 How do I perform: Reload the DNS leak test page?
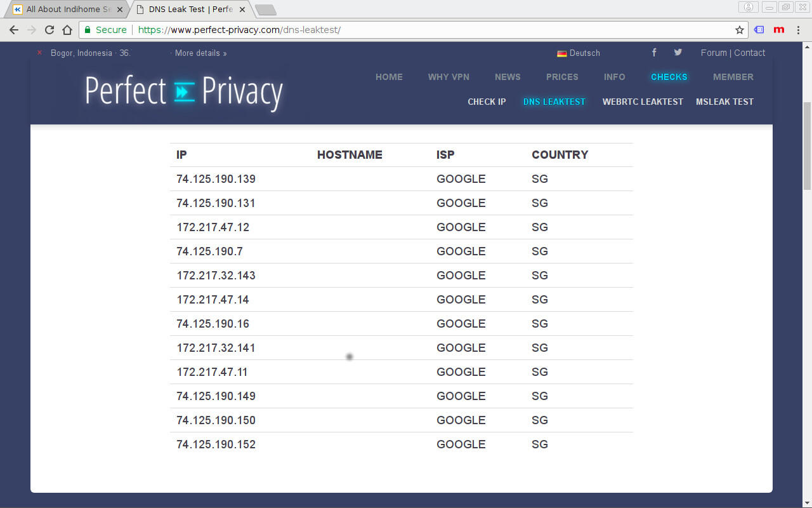(49, 30)
